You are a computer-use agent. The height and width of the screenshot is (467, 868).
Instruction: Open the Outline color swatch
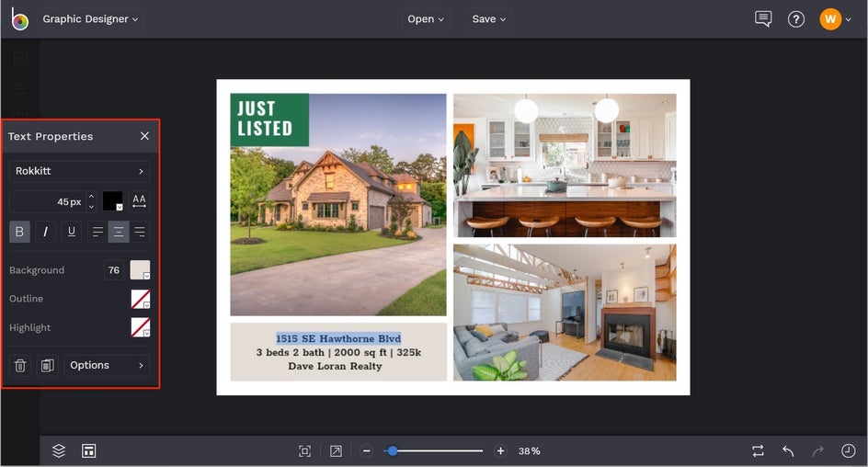(140, 299)
